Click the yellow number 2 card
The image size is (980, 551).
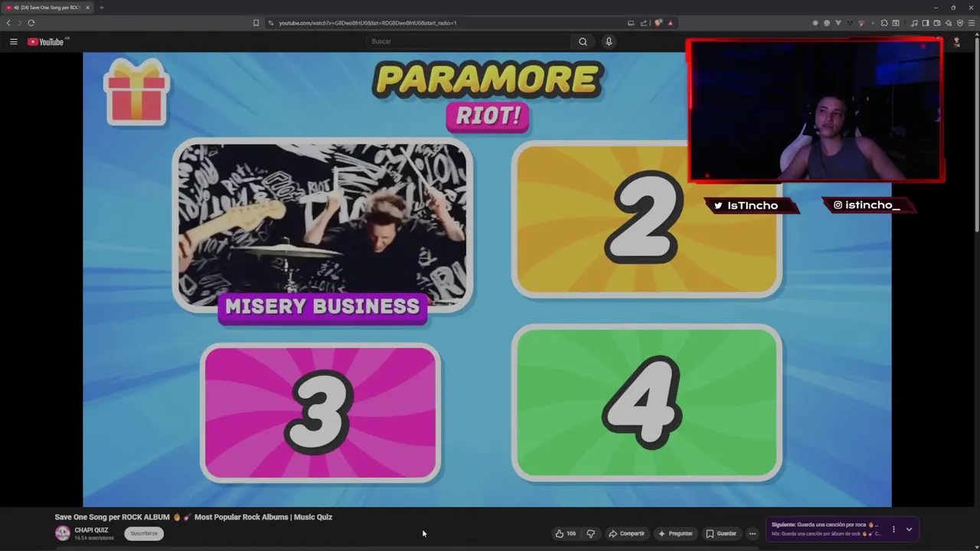[647, 220]
